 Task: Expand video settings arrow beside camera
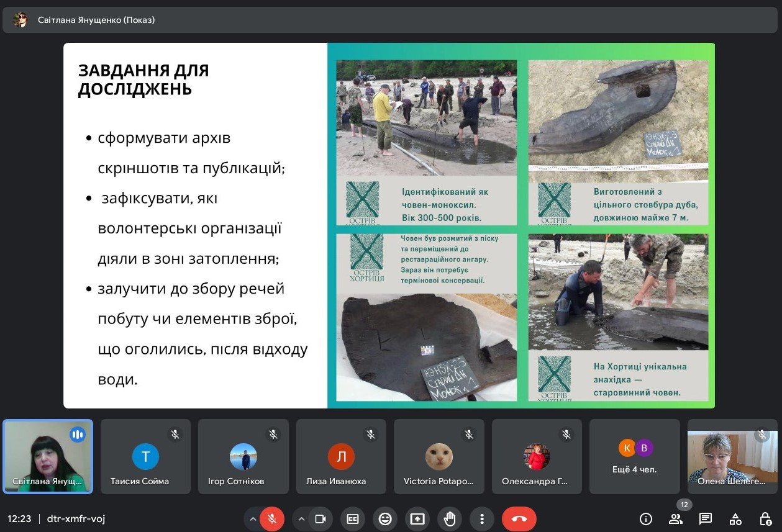click(x=302, y=519)
